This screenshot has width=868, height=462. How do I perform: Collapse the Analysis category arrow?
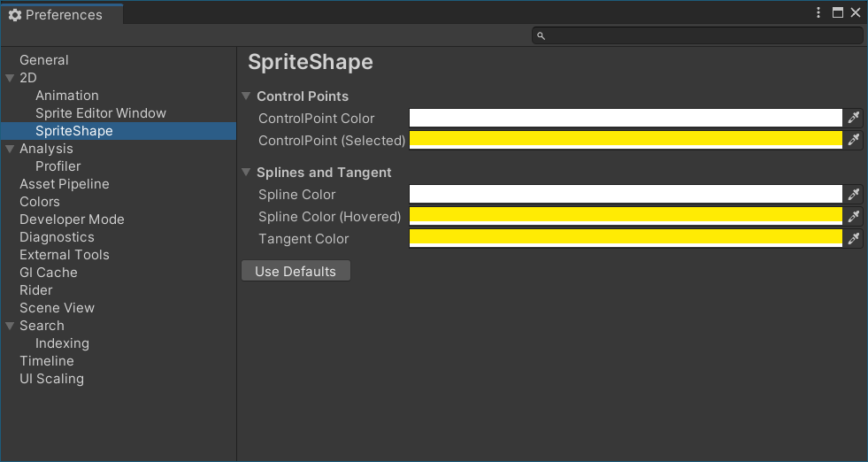pyautogui.click(x=10, y=149)
